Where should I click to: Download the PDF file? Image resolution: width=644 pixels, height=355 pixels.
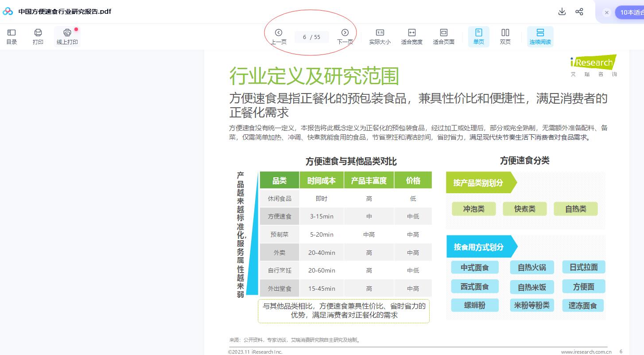[x=562, y=12]
